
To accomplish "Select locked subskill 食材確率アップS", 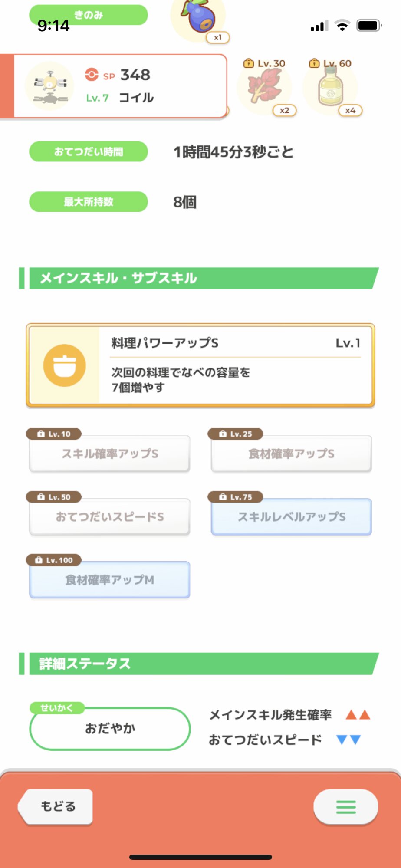I will click(291, 454).
